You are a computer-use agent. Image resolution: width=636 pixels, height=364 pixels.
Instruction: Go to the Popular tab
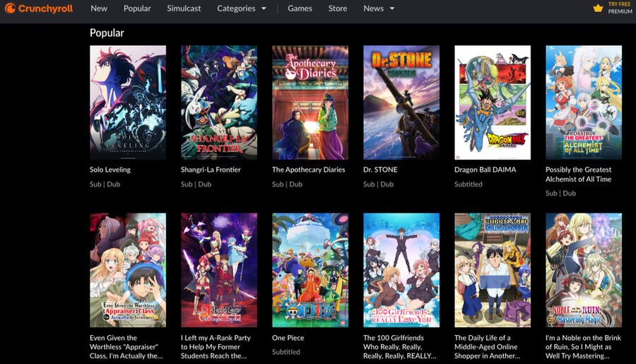pos(137,8)
